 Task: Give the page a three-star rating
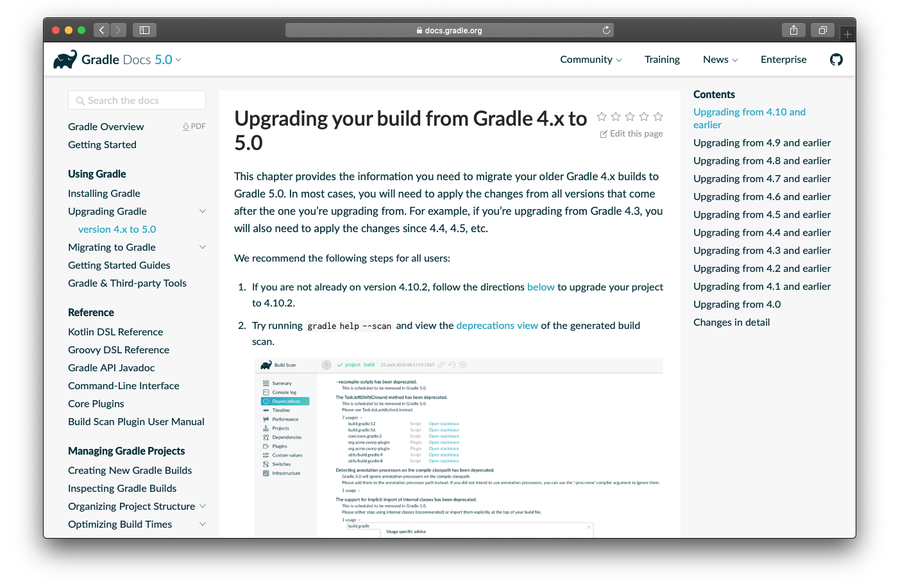point(630,117)
